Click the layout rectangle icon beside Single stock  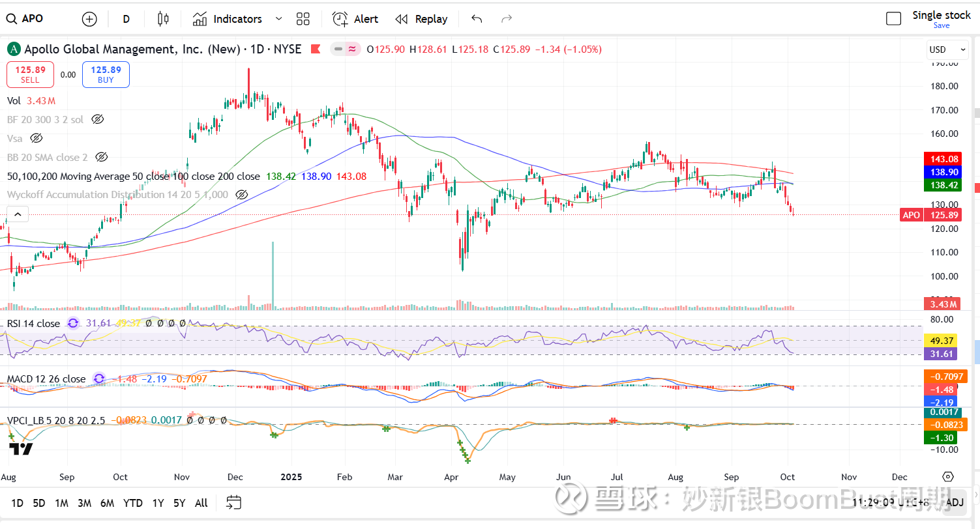[x=893, y=18]
